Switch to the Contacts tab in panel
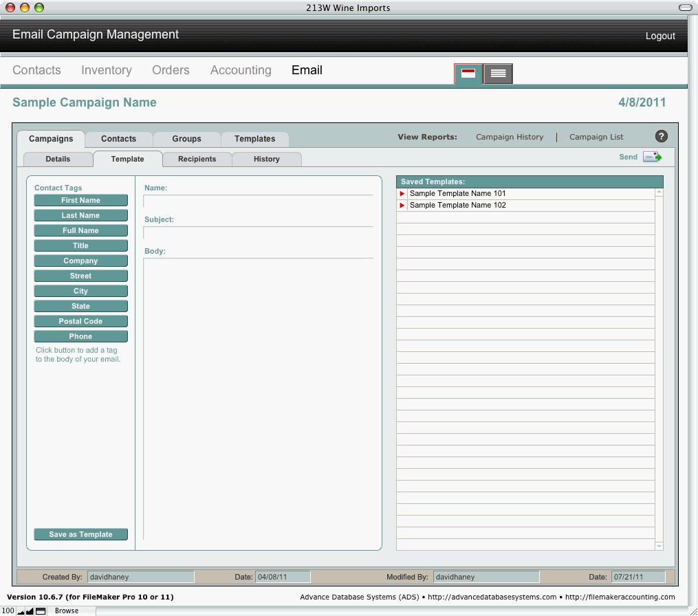This screenshot has height=616, width=698. coord(118,139)
